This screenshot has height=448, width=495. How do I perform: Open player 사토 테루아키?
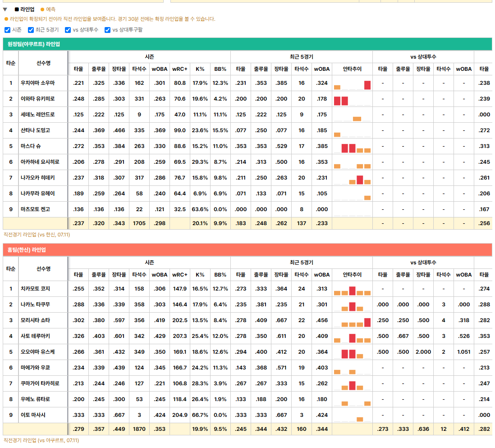[x=35, y=336]
